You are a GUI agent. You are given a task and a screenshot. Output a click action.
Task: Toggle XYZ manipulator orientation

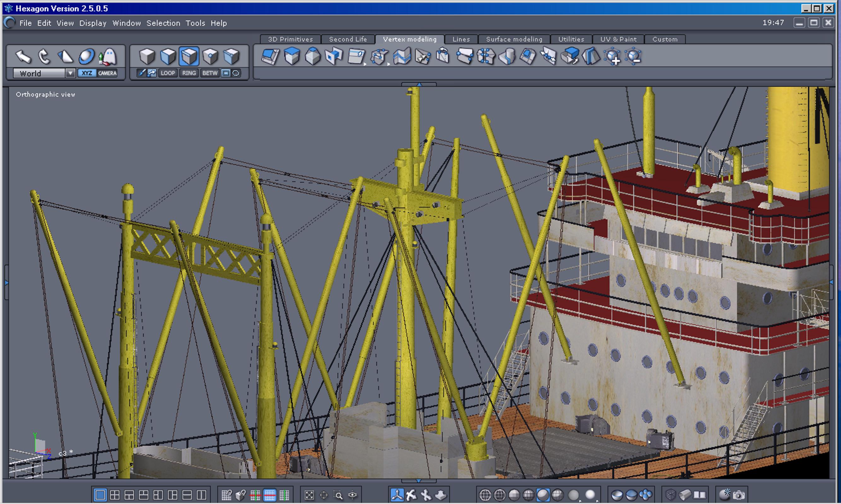[x=87, y=73]
